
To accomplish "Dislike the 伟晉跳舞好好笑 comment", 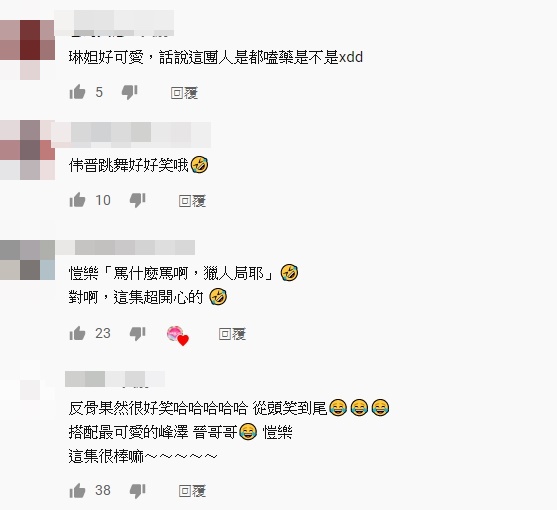I will point(137,200).
